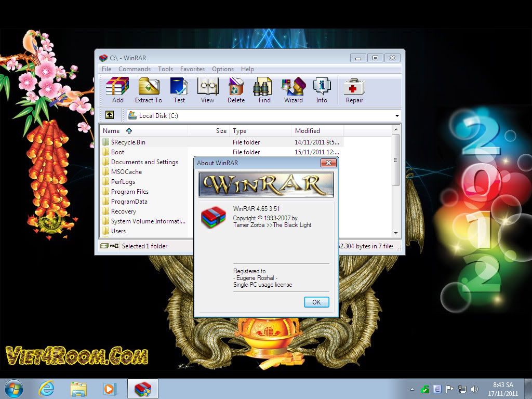
Task: Click the 14/11/2011 modified date cell
Action: (x=317, y=142)
